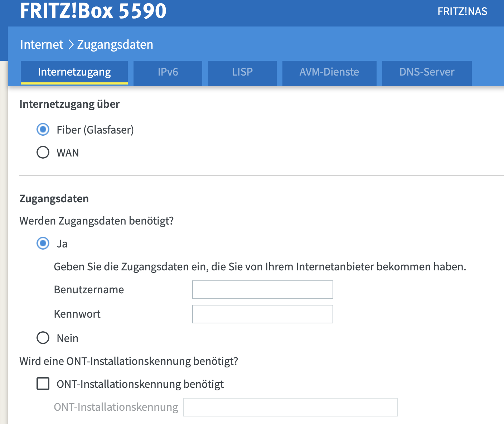Click the 'Geben Sie die Zugangsdaten ein' hint
This screenshot has width=504, height=424.
(260, 267)
